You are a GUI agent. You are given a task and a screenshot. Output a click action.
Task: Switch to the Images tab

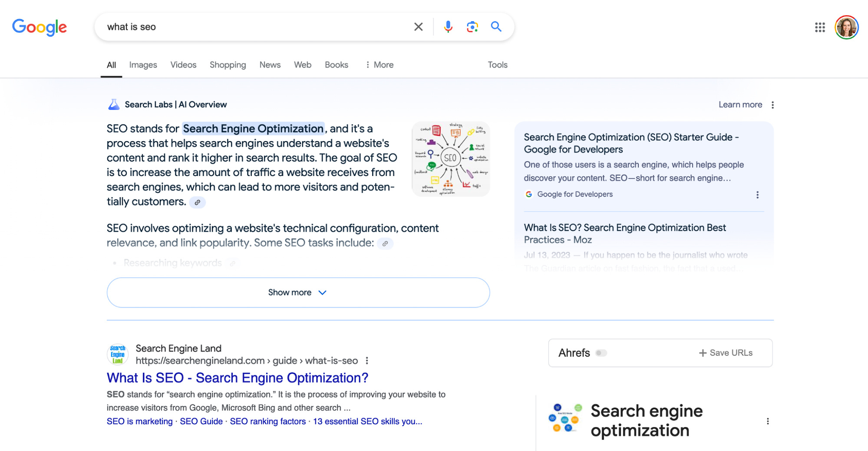coord(143,65)
